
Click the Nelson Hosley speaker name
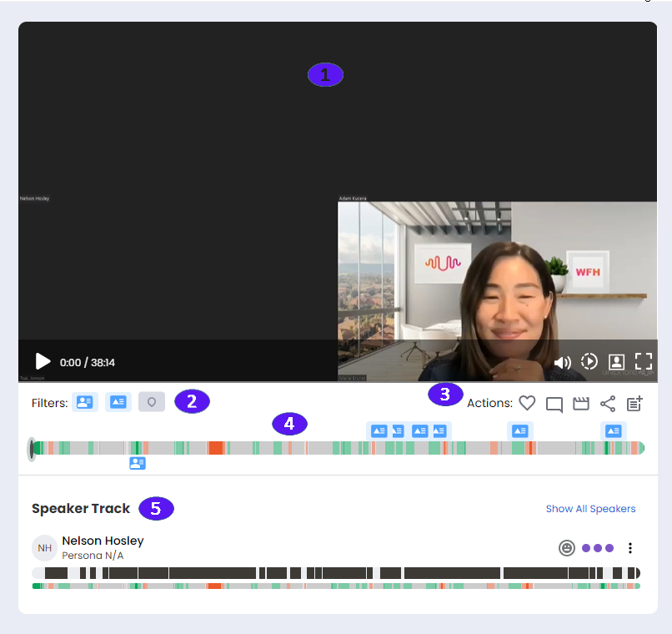point(103,541)
